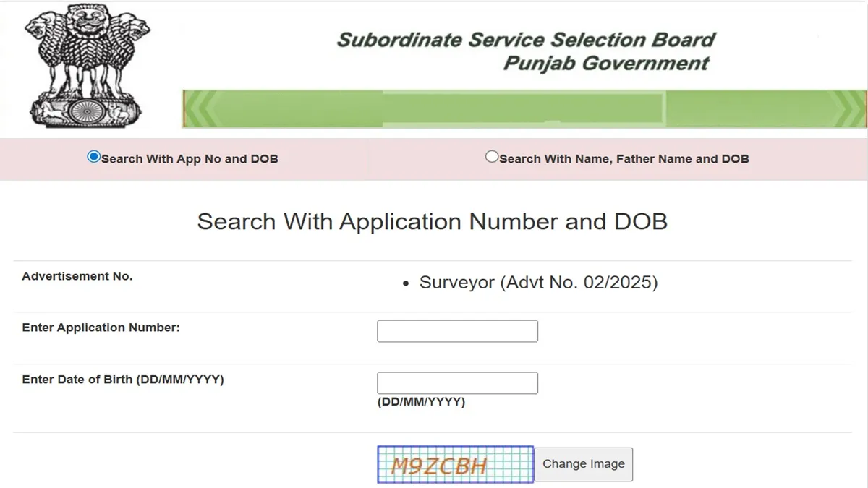
Task: Select the App No and DOB radio button
Action: tap(93, 157)
